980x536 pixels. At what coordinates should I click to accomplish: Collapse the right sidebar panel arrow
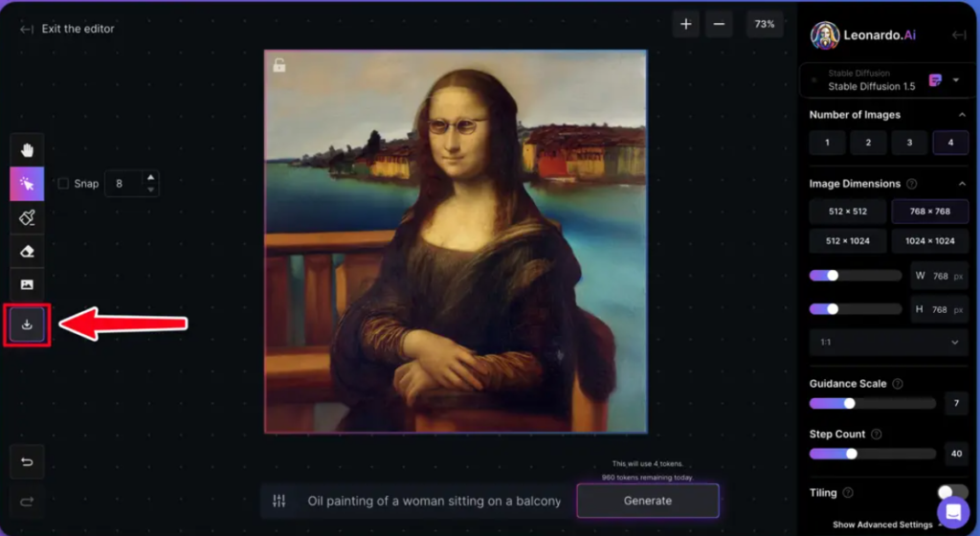tap(959, 35)
